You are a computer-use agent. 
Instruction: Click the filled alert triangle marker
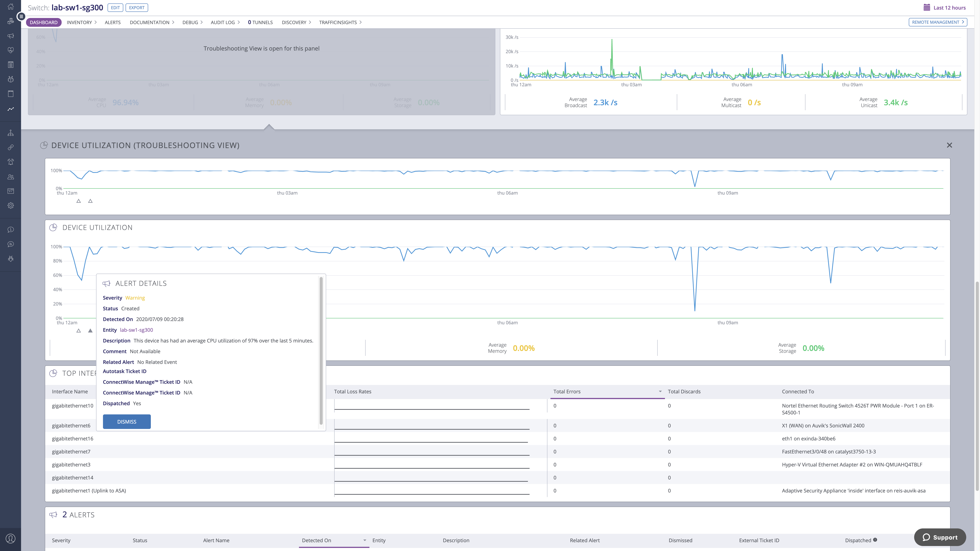pyautogui.click(x=90, y=330)
